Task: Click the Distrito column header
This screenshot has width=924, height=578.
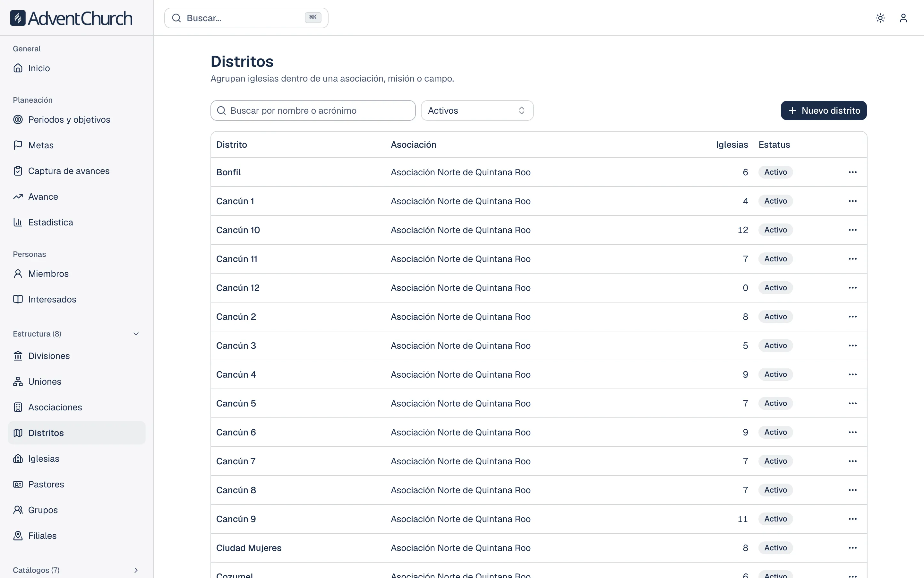Action: coord(231,144)
